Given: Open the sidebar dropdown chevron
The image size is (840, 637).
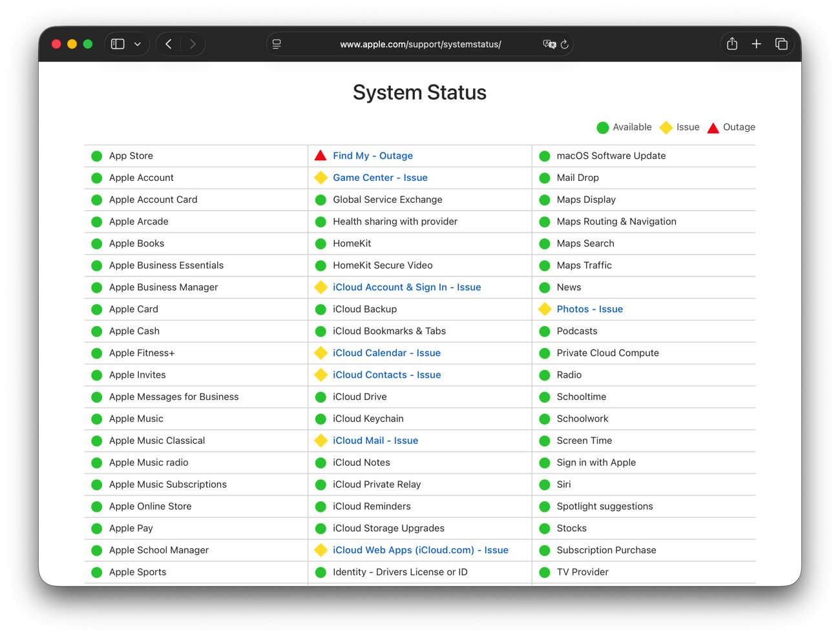Looking at the screenshot, I should pyautogui.click(x=138, y=44).
